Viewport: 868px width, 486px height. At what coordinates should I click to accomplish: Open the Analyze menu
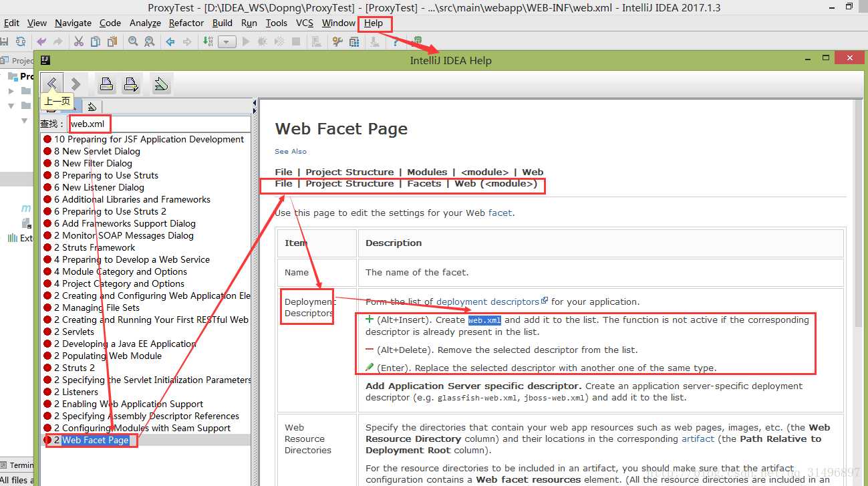pos(145,23)
